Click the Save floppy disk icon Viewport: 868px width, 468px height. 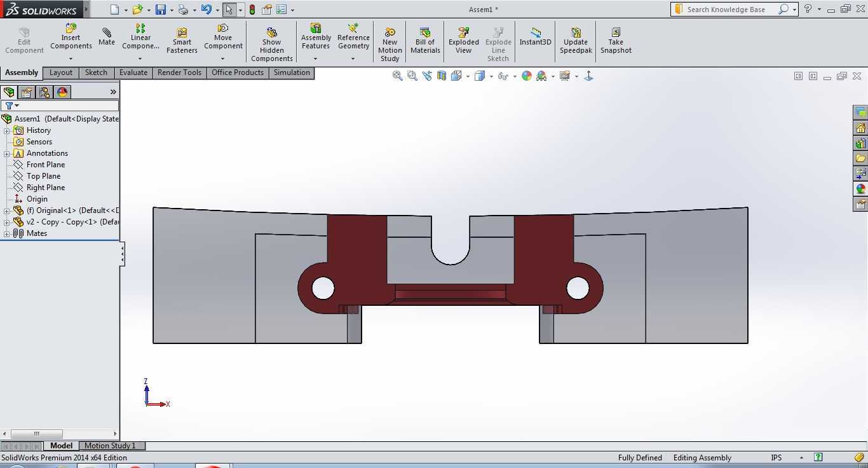pos(161,10)
